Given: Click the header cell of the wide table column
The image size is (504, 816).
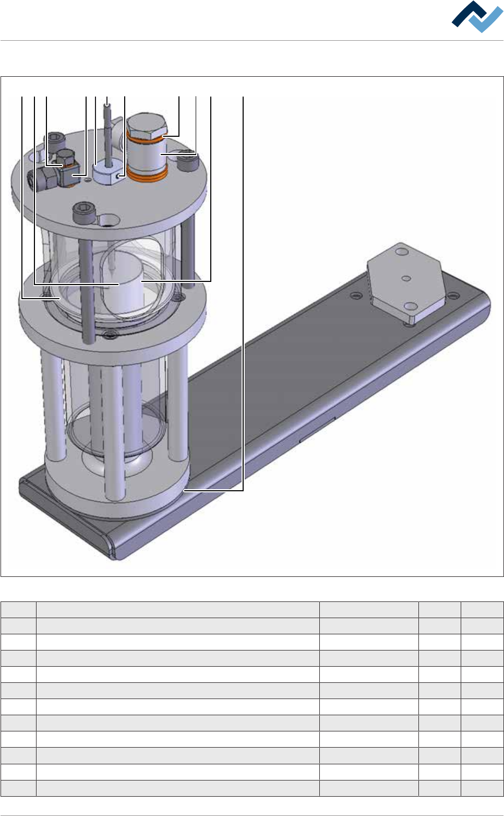Looking at the screenshot, I should pos(178,610).
